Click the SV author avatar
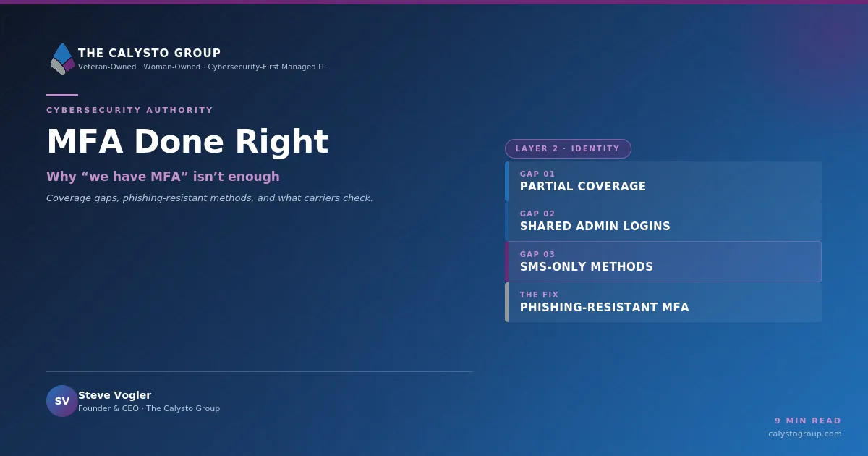868x456 pixels. (62, 401)
